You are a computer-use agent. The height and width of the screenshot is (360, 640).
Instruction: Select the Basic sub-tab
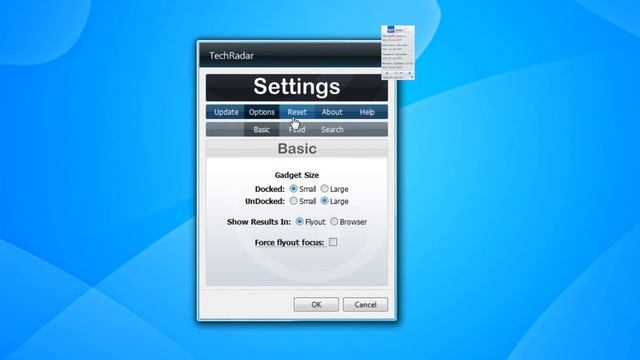click(261, 130)
